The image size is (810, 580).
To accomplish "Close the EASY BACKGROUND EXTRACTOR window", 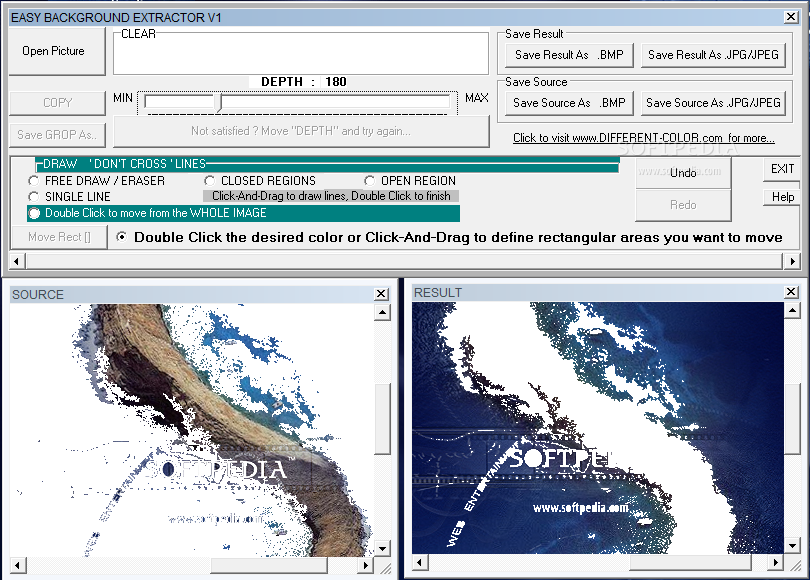I will coord(791,17).
